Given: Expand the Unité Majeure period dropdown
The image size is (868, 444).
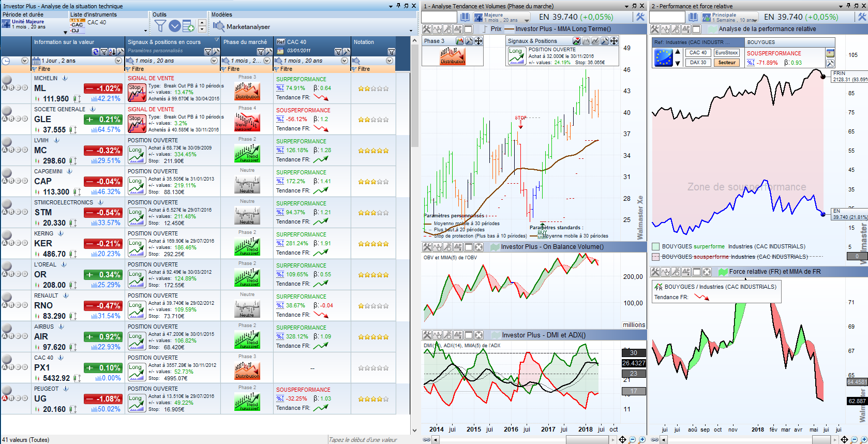Looking at the screenshot, I should click(x=65, y=32).
